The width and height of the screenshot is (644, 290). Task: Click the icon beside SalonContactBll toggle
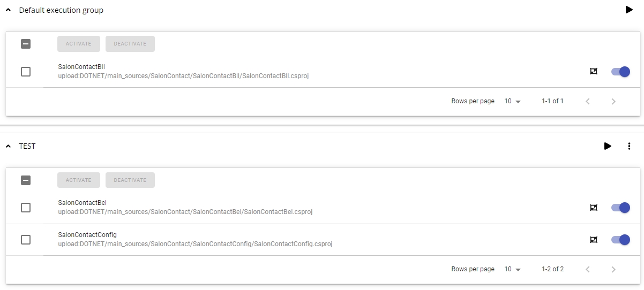pos(593,72)
